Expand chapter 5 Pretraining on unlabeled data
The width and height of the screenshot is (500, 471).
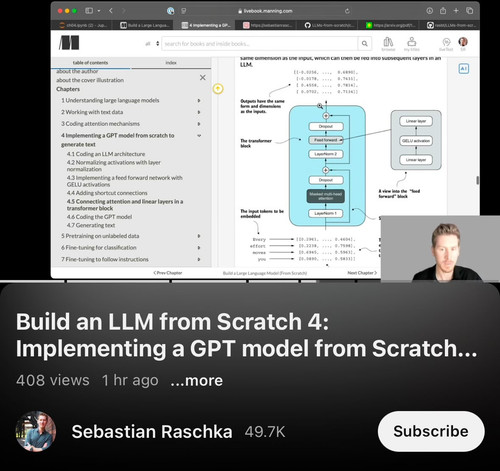(199, 236)
